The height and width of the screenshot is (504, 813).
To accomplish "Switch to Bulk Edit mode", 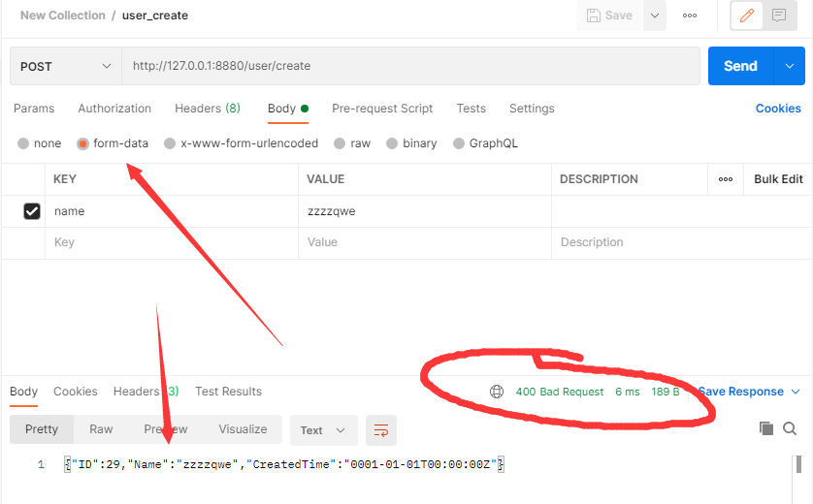I will pos(778,179).
